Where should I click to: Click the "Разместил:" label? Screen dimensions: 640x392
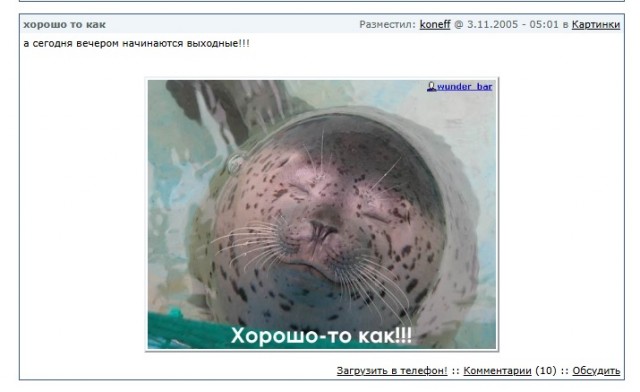(387, 24)
